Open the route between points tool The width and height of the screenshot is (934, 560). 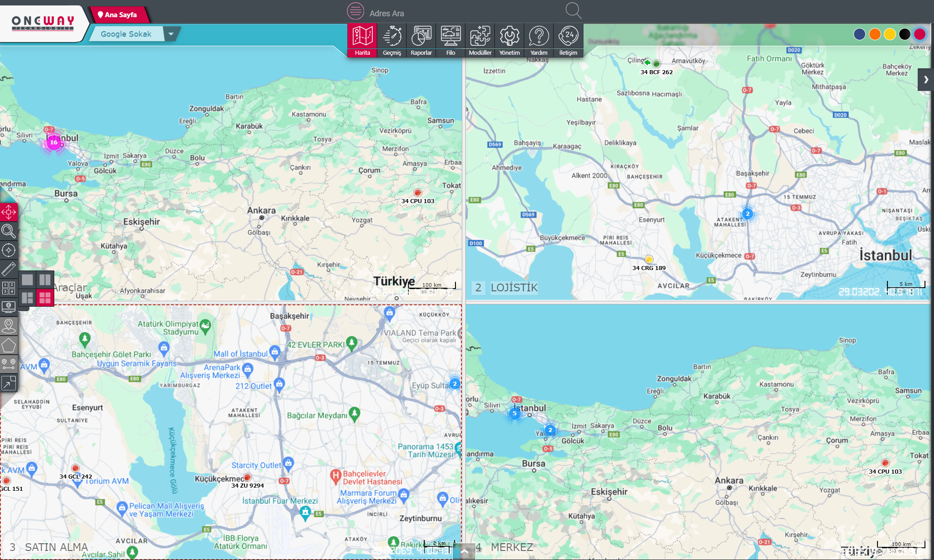pos(9,364)
